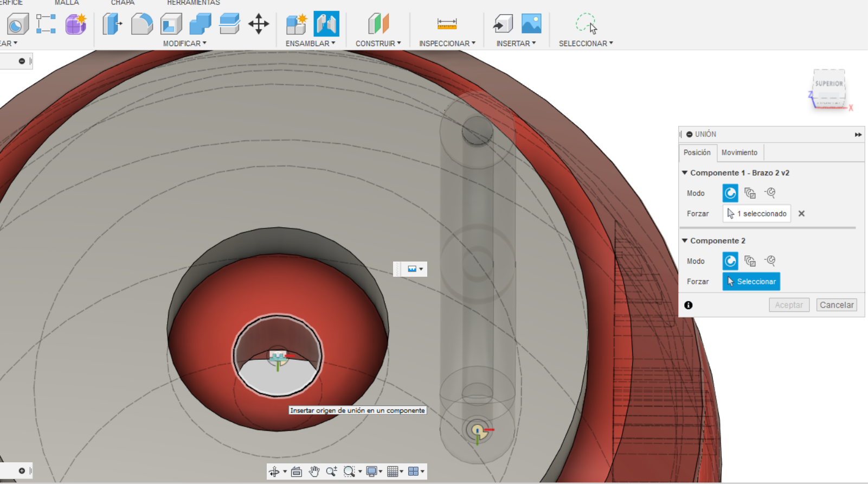Toggle the lower left panel expand circle

[22, 470]
